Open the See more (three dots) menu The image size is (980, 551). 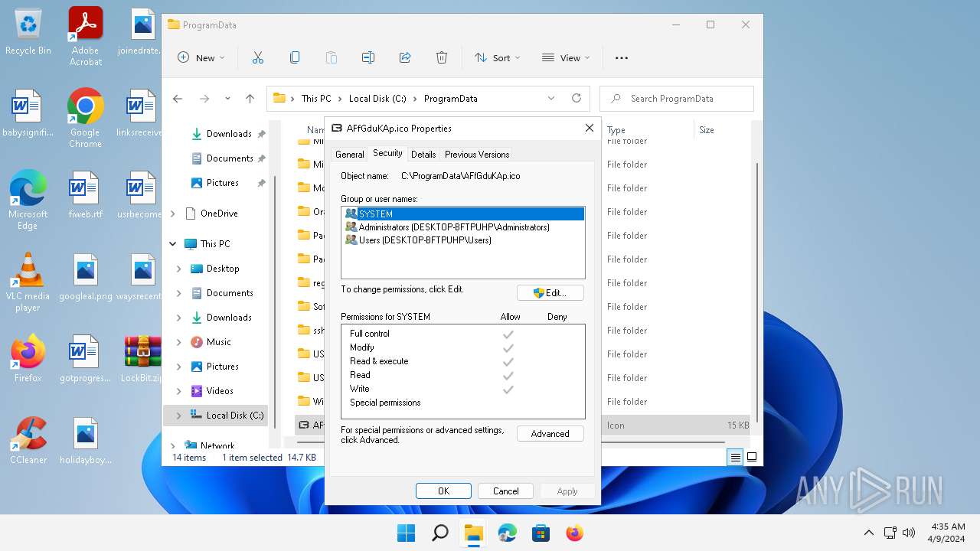click(x=622, y=57)
